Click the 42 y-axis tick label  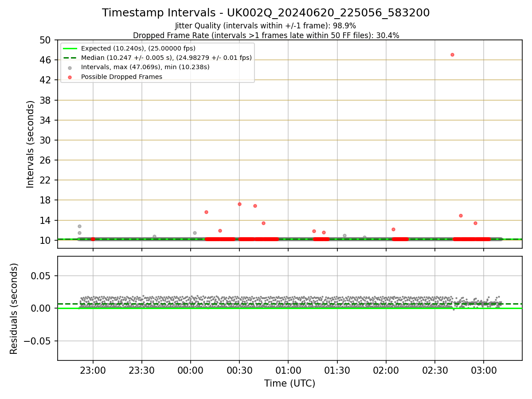[46, 80]
